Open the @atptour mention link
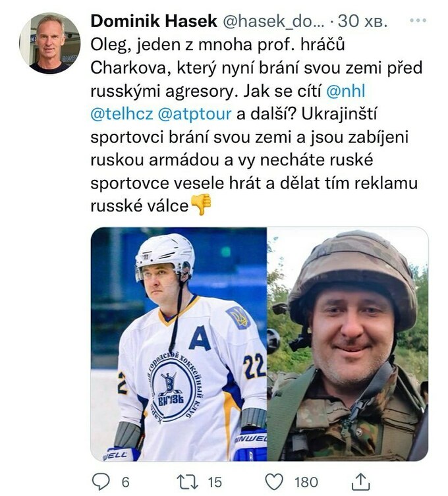Image resolution: width=448 pixels, height=496 pixels. point(194,114)
